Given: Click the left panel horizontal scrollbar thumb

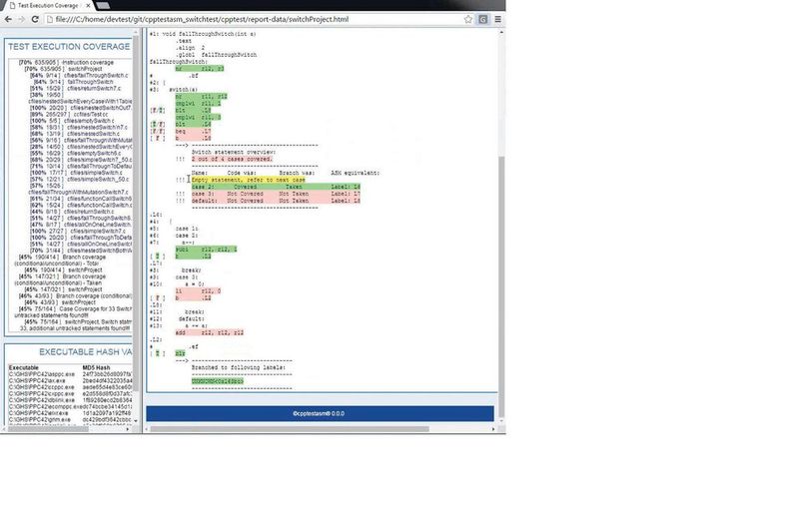Looking at the screenshot, I should 48,428.
